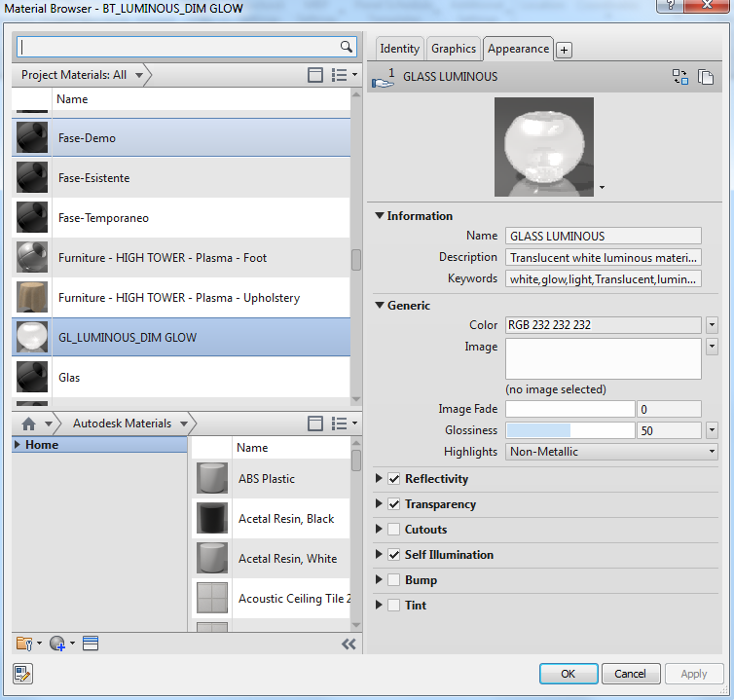Enable the Bump checkbox
This screenshot has width=734, height=700.
tap(394, 580)
